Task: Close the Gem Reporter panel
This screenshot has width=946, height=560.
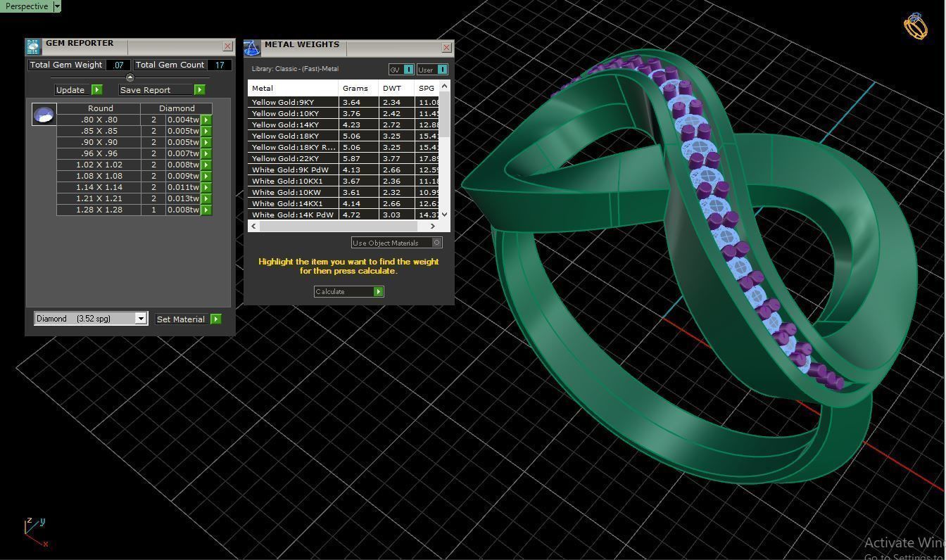Action: 227,46
